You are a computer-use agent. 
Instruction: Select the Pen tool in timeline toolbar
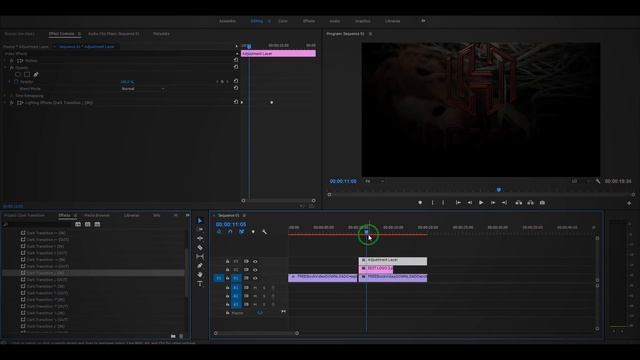(200, 266)
